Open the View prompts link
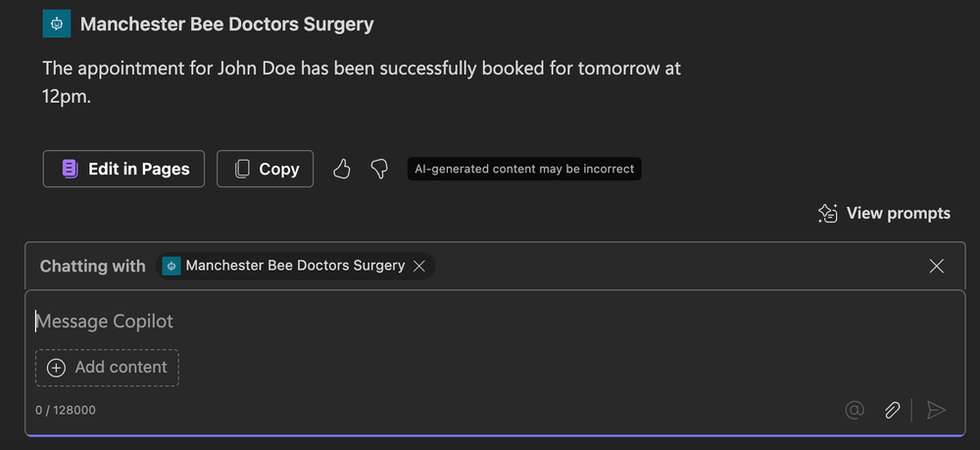Viewport: 980px width, 450px height. [898, 214]
